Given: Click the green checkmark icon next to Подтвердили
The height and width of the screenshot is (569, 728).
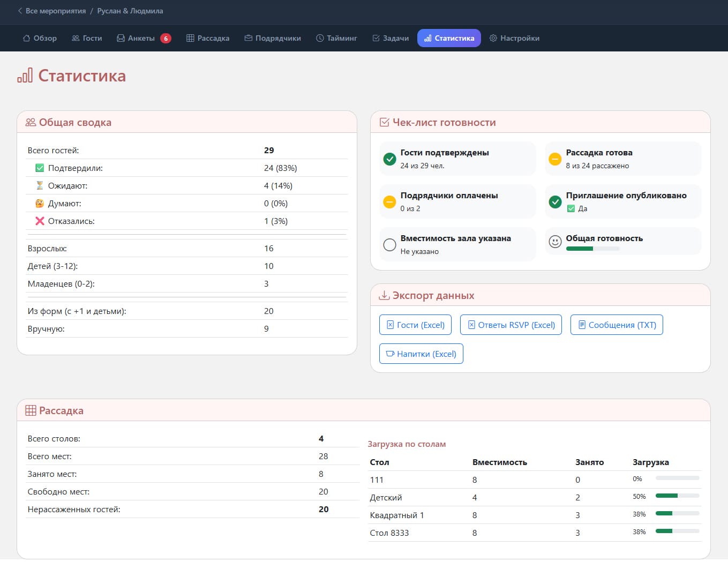Looking at the screenshot, I should pos(40,168).
